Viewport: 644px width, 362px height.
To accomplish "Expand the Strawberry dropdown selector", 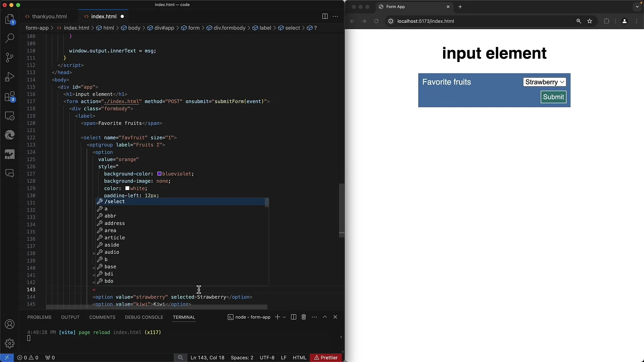I will coord(545,82).
